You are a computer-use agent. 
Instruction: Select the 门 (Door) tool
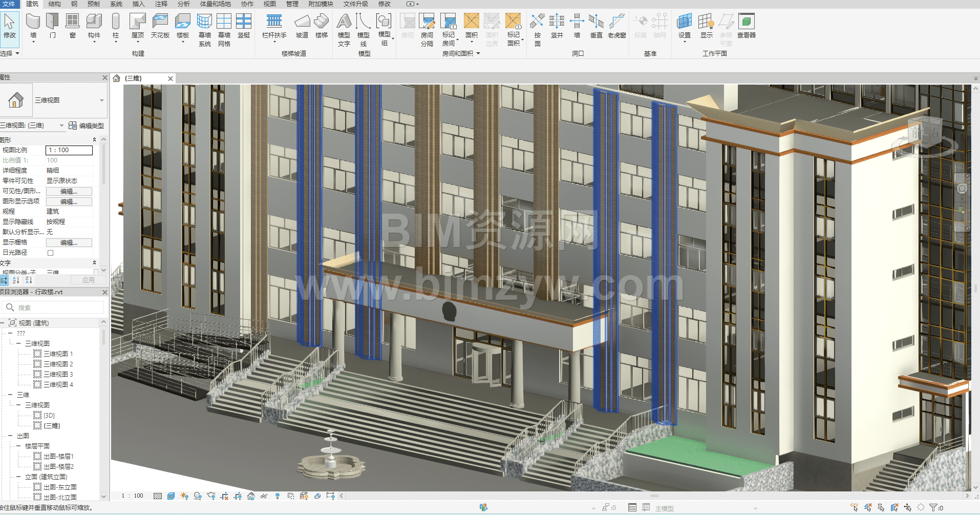click(x=52, y=26)
